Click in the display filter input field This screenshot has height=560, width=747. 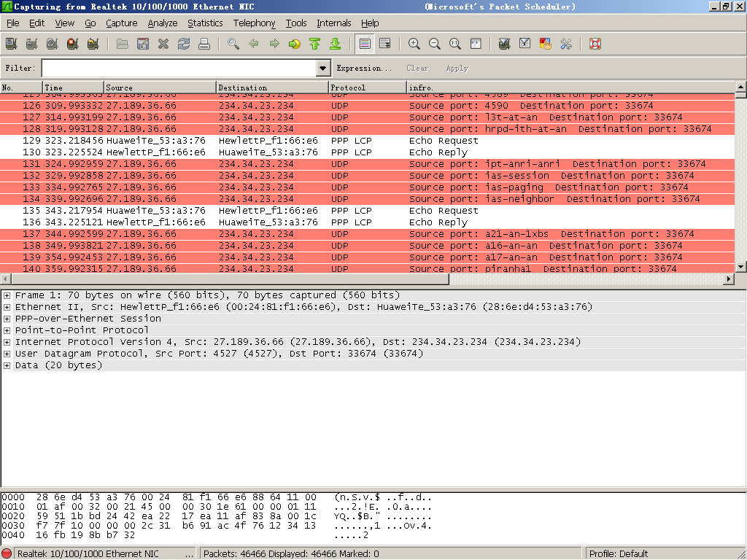pyautogui.click(x=179, y=68)
